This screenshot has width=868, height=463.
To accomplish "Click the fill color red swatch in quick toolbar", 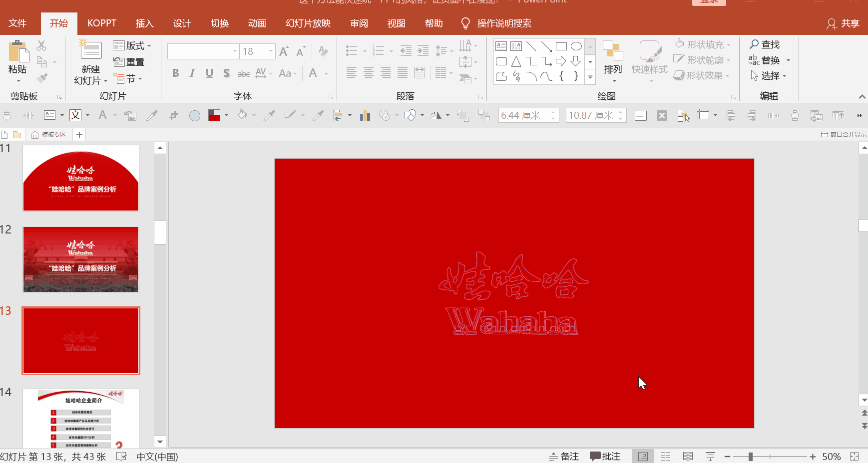I will tap(214, 116).
